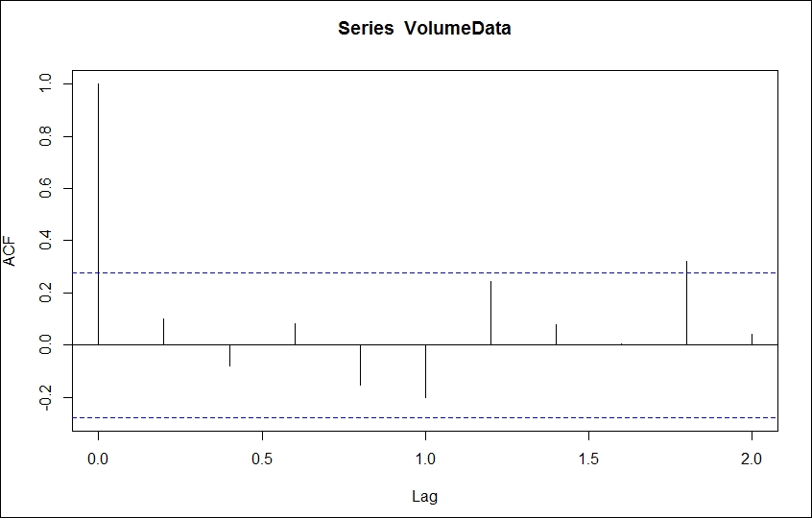The image size is (812, 518).
Task: Click the spike above threshold at lag 1.8
Action: coord(686,303)
